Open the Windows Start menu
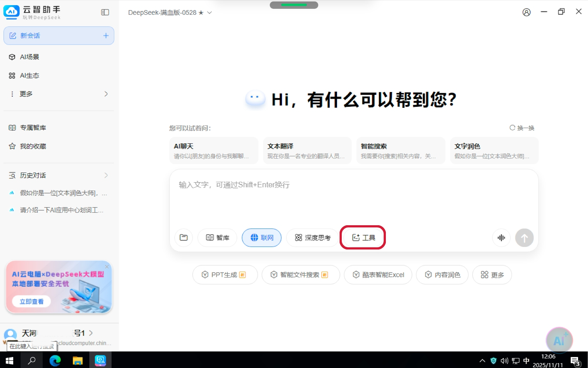Image resolution: width=588 pixels, height=368 pixels. pyautogui.click(x=10, y=360)
